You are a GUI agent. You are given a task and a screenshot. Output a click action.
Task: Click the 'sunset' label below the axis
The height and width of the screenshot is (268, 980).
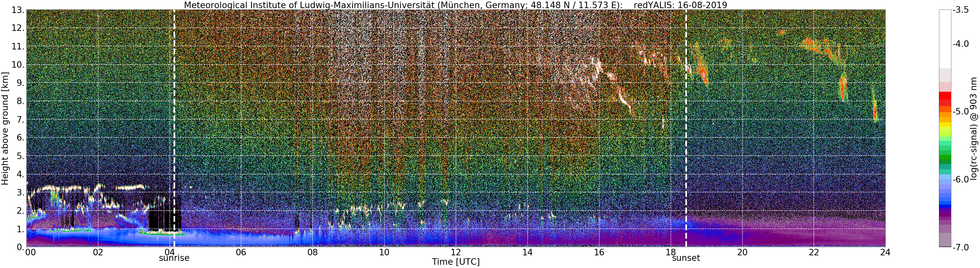[686, 258]
